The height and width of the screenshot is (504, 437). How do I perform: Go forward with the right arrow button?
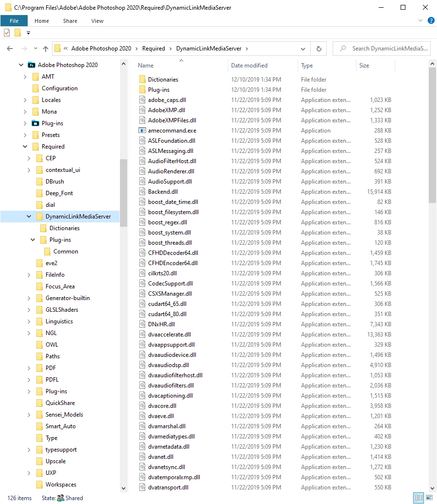coord(24,49)
